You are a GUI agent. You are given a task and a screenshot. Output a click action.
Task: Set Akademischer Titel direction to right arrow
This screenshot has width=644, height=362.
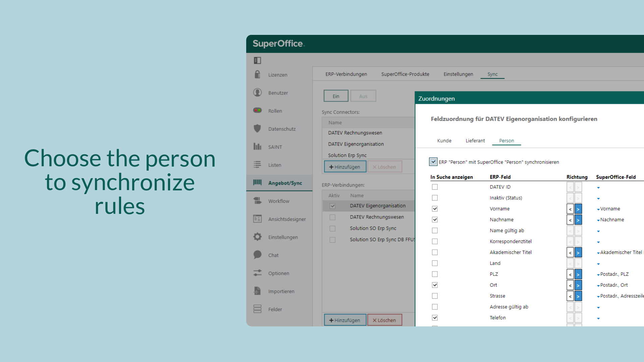tap(578, 252)
